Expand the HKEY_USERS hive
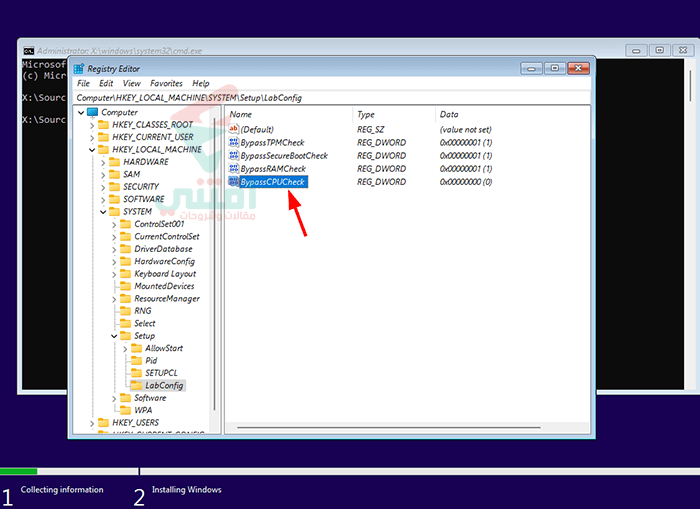Viewport: 700px width, 509px height. click(x=92, y=423)
